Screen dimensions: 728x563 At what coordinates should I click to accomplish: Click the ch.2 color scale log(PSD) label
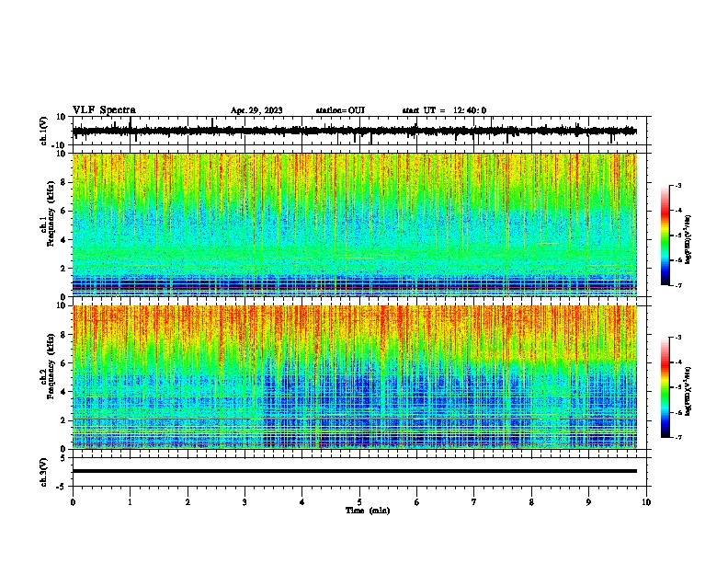(688, 392)
